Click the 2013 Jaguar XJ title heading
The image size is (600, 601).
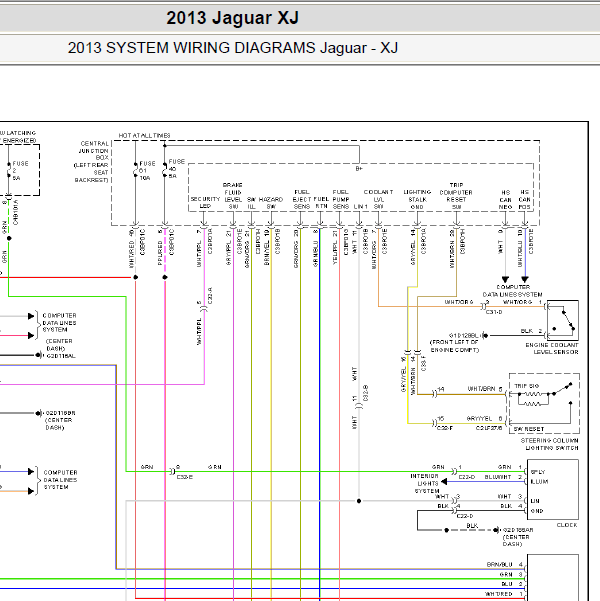(232, 18)
